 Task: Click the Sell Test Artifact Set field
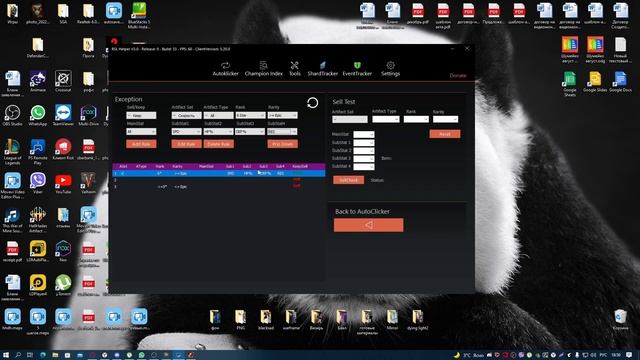coord(350,119)
